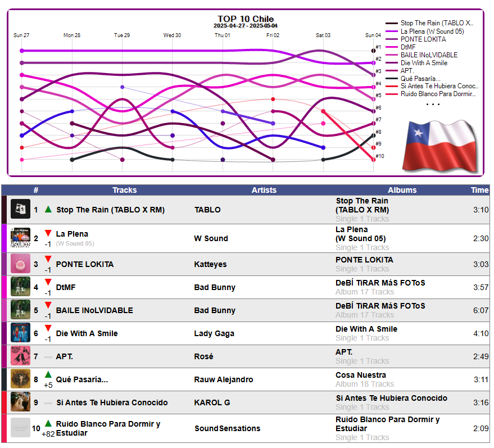Open artist W Sound
The width and height of the screenshot is (494, 448).
click(211, 238)
